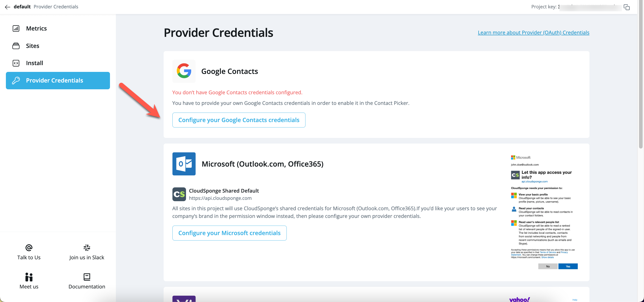Click the Microsoft (Outlook.com, Office365) heading
Viewport: 644px width, 302px height.
262,164
